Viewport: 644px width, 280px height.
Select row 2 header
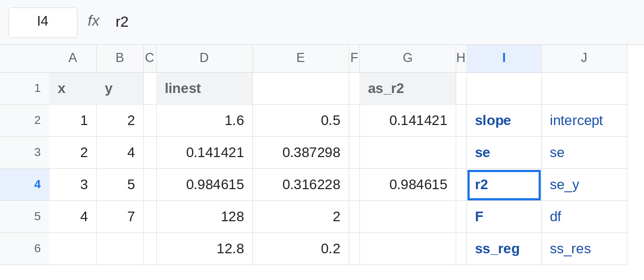point(25,120)
